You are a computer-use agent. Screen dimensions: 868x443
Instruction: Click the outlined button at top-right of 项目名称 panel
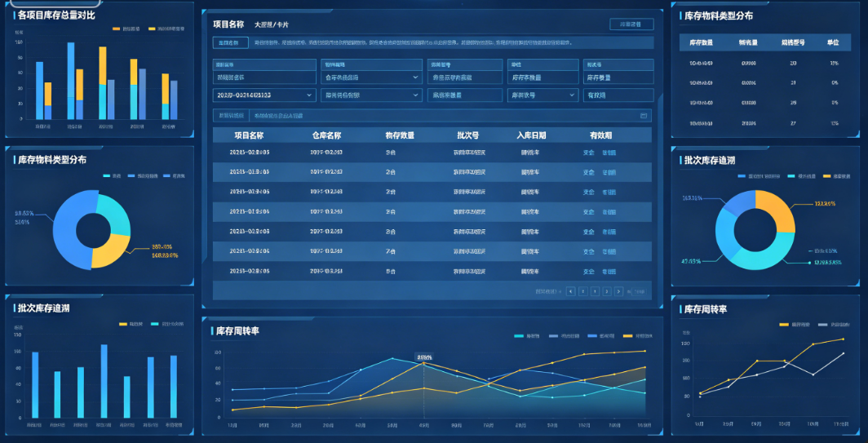631,24
